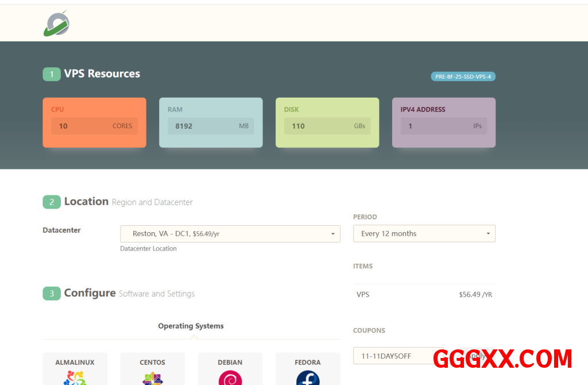Click the step 3 Configure badge
Viewport: 588px width, 385px height.
[x=52, y=294]
